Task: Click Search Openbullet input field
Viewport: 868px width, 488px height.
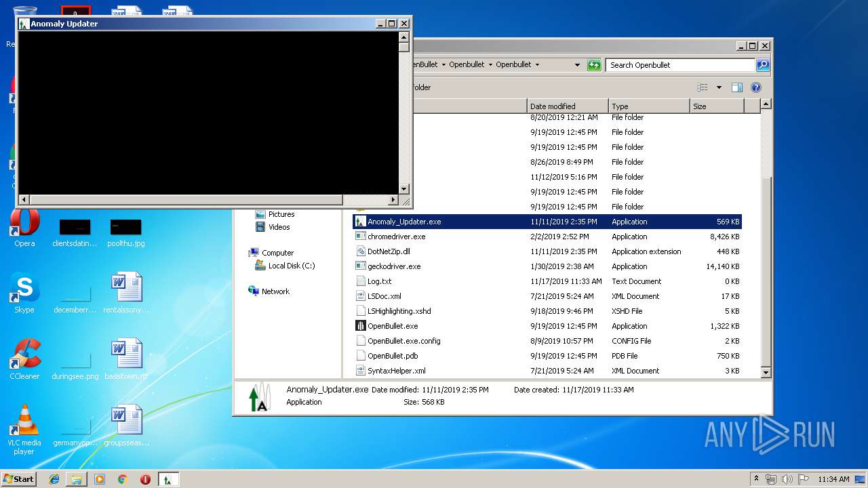Action: coord(680,65)
